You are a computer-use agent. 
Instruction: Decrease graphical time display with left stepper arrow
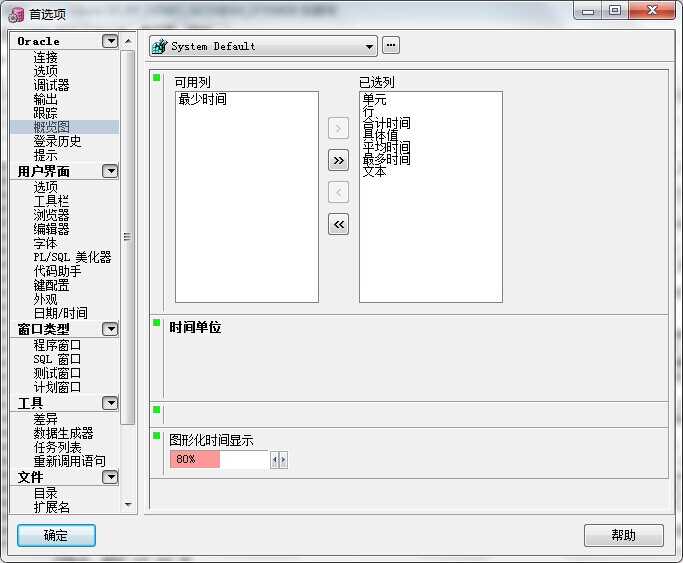275,459
